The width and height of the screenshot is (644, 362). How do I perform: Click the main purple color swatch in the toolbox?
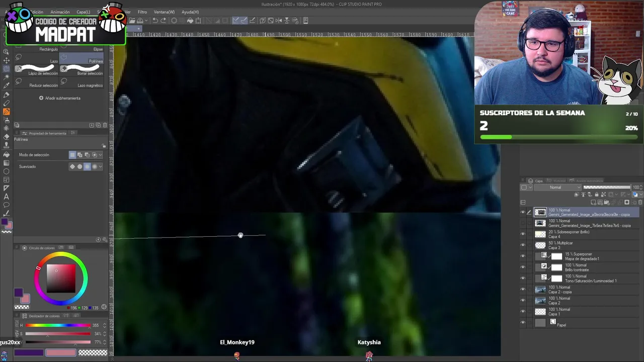coord(5,222)
